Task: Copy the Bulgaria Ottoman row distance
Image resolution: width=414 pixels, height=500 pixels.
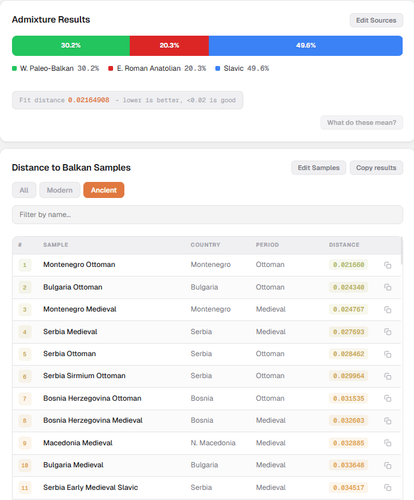Action: pos(387,287)
